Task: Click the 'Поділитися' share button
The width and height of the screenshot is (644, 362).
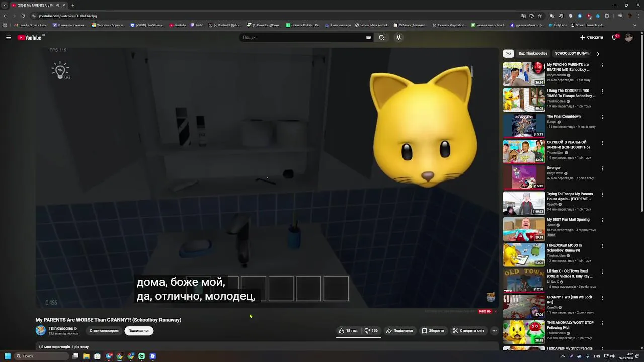Action: coord(399,331)
